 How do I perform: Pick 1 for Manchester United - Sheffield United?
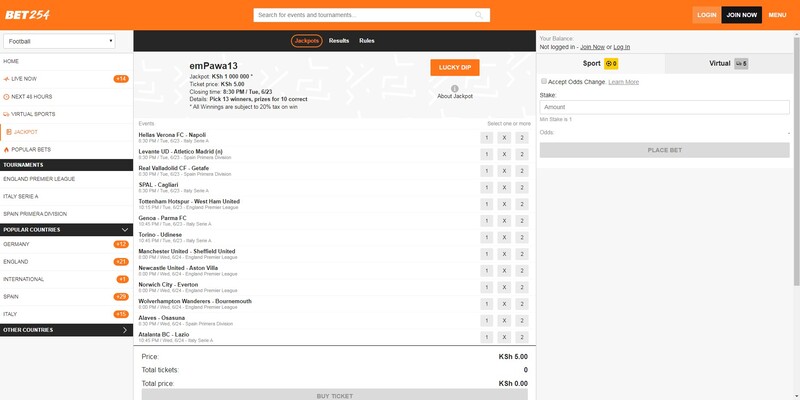tap(487, 254)
